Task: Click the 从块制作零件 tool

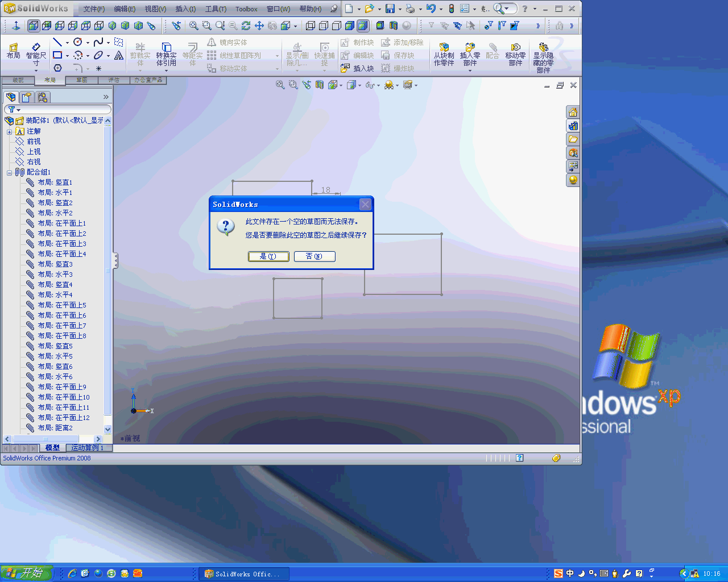Action: pos(444,54)
